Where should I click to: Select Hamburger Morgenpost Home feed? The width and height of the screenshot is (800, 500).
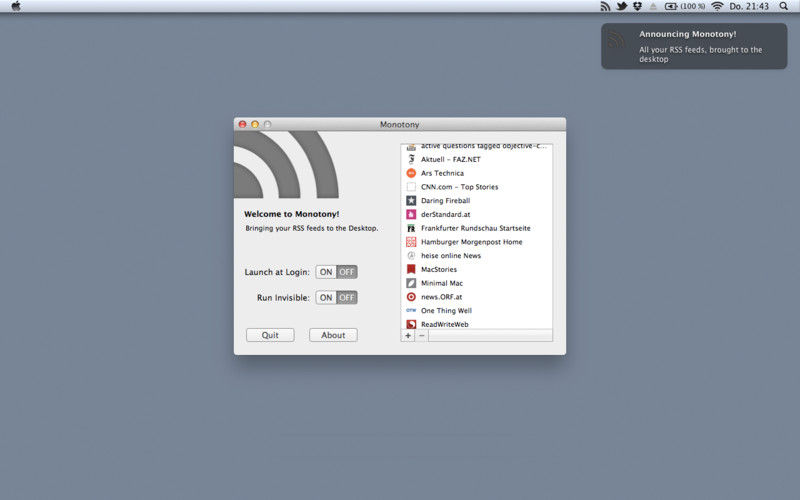pyautogui.click(x=477, y=242)
